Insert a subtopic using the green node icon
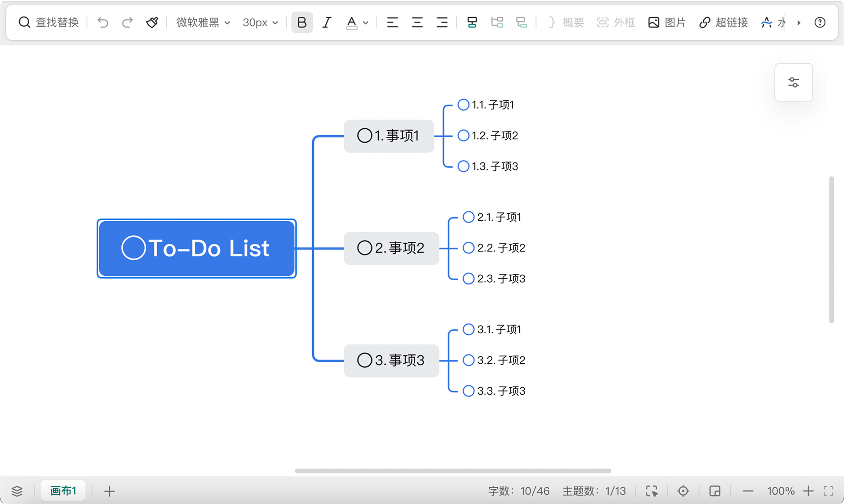This screenshot has height=504, width=844. (472, 22)
